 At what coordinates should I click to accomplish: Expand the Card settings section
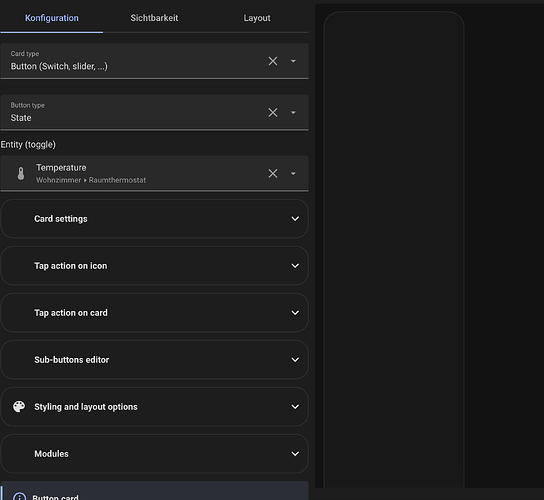click(154, 219)
